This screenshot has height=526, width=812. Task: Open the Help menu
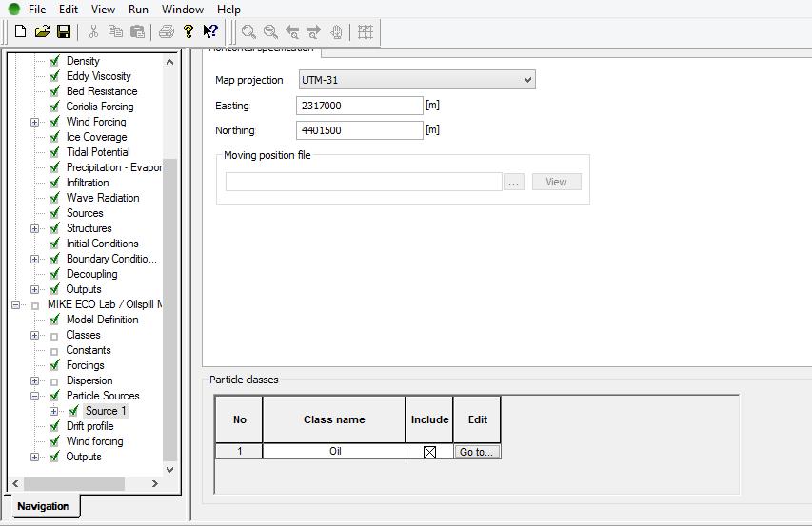click(x=228, y=10)
